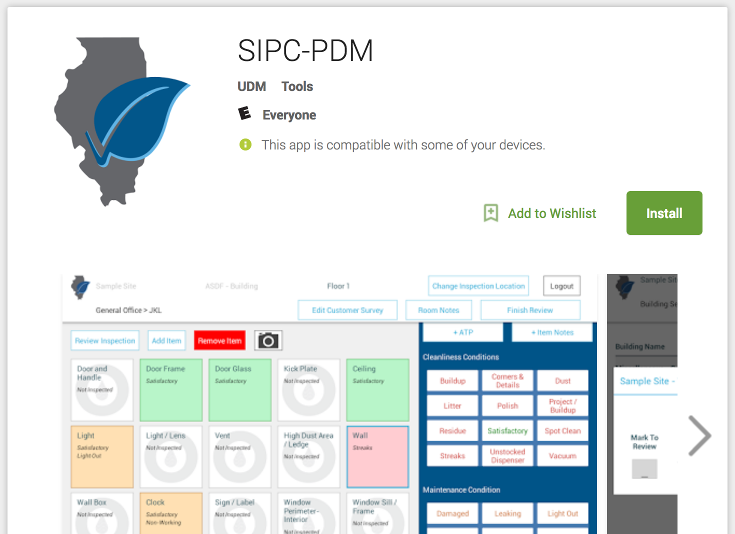
Task: Click the green compatibility info icon
Action: pos(245,145)
